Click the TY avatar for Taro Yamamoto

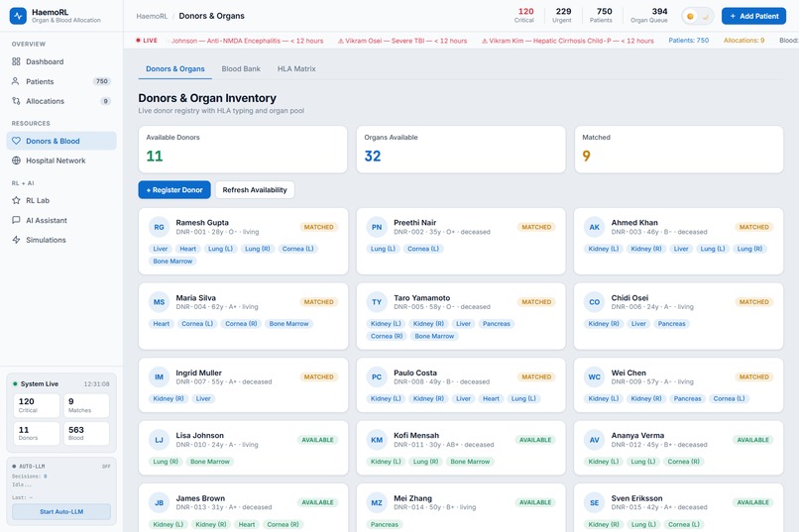point(377,302)
